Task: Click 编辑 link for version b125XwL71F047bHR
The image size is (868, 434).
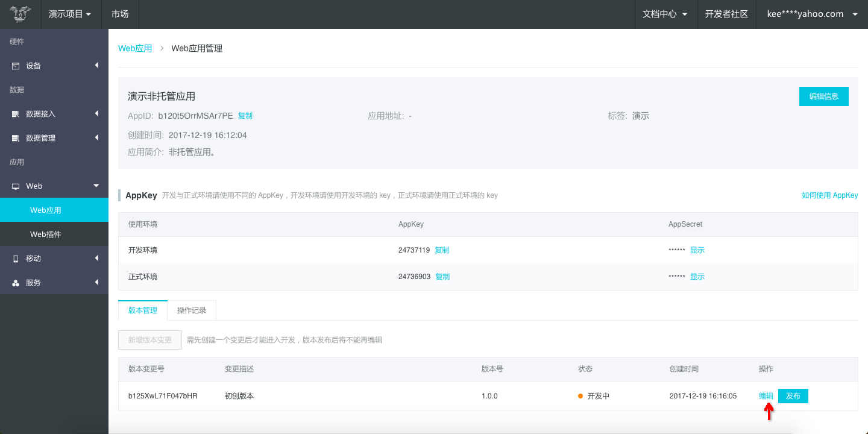Action: 766,396
